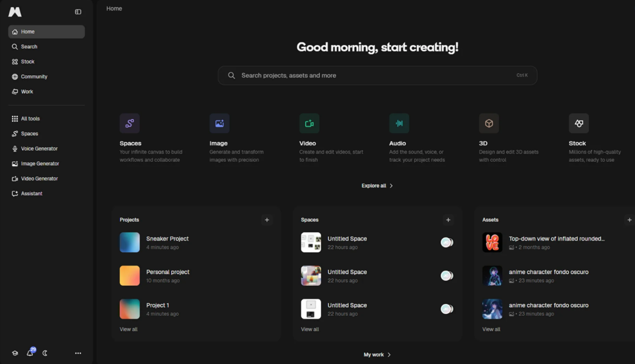The height and width of the screenshot is (364, 635).
Task: Add a new project with the Projects plus
Action: point(267,220)
